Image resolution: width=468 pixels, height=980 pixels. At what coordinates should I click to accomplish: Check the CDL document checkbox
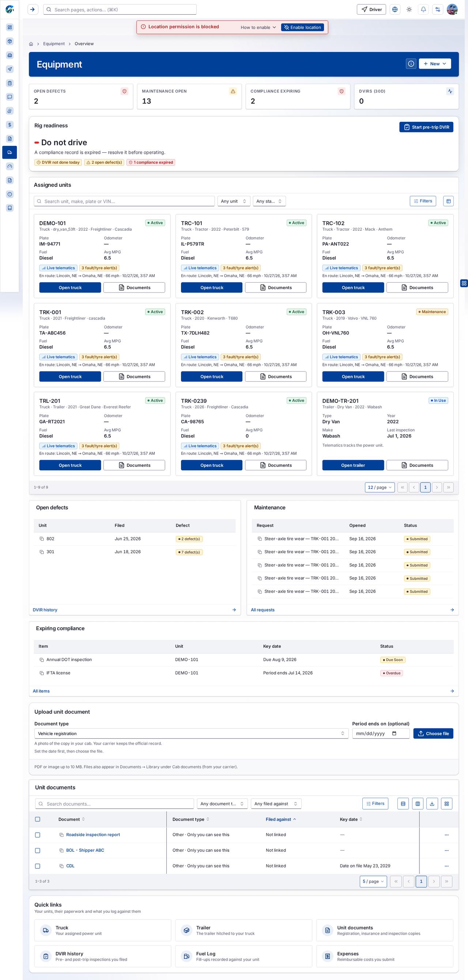click(x=37, y=866)
